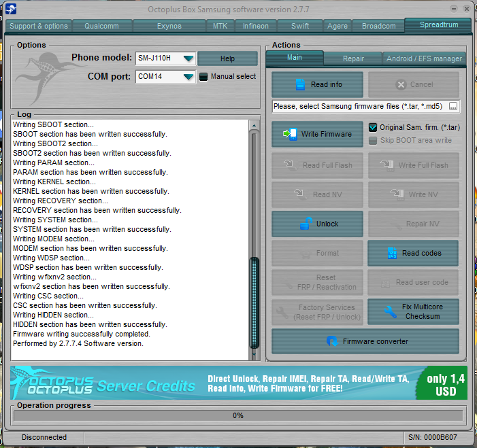Switch to the MTK tab

pyautogui.click(x=220, y=26)
